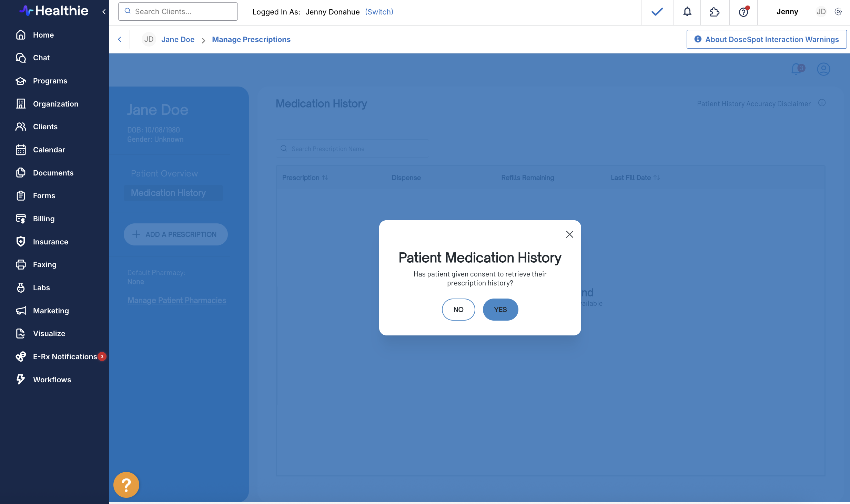Screen dimensions: 850x504
Task: Click the orange question mark help bubble
Action: point(126,485)
